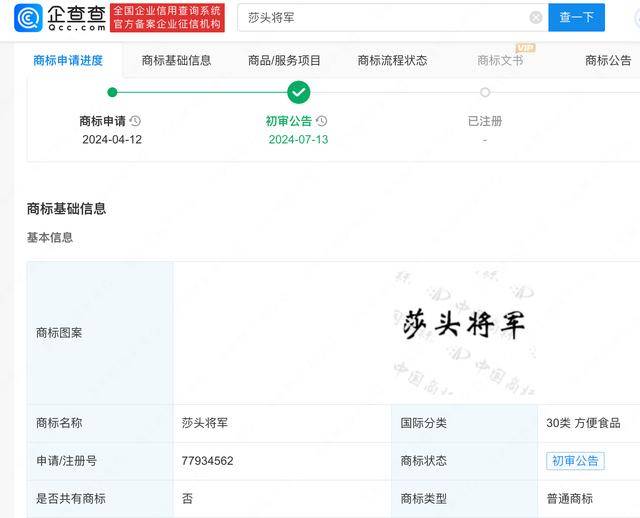The width and height of the screenshot is (640, 518).
Task: Select the 商标申请 starting dot on timeline
Action: (x=112, y=92)
